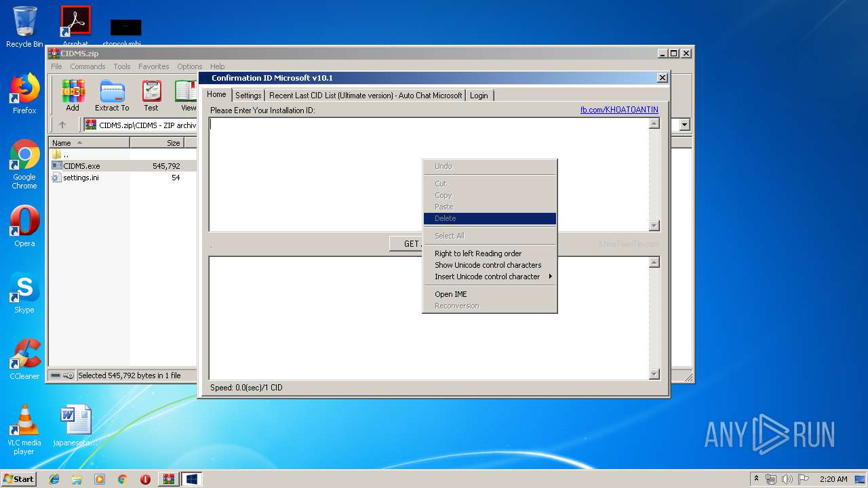The height and width of the screenshot is (488, 868).
Task: Go up one folder level in WinRAR
Action: point(62,125)
